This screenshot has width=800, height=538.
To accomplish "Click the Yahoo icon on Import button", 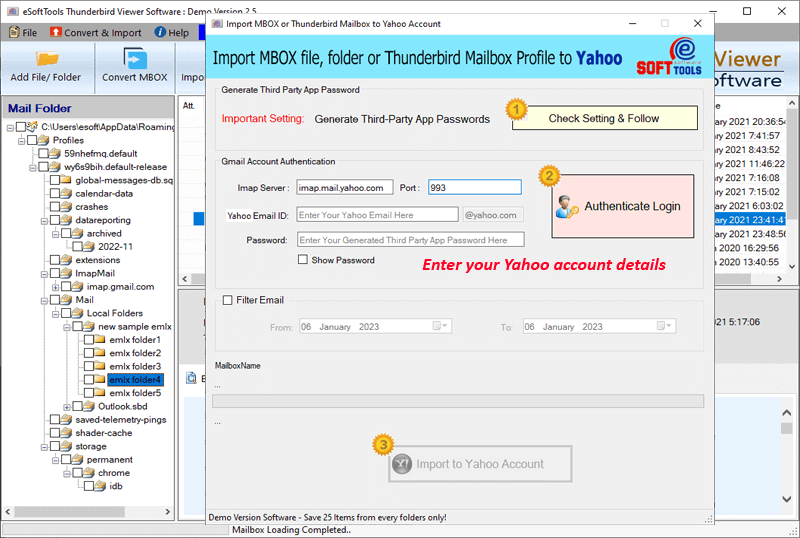I will tap(402, 464).
